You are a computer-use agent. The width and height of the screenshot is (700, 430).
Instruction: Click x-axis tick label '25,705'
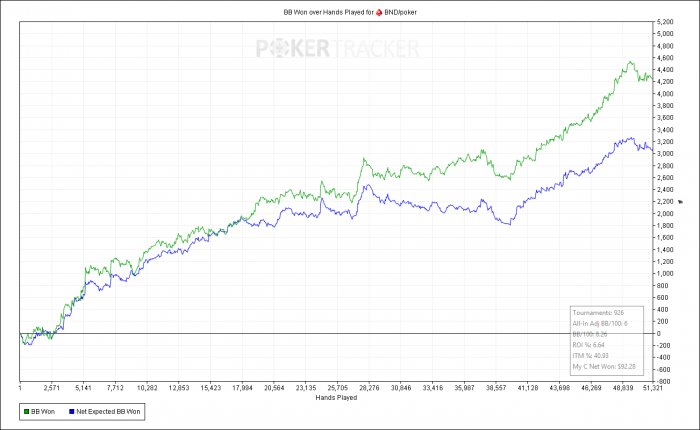point(338,388)
